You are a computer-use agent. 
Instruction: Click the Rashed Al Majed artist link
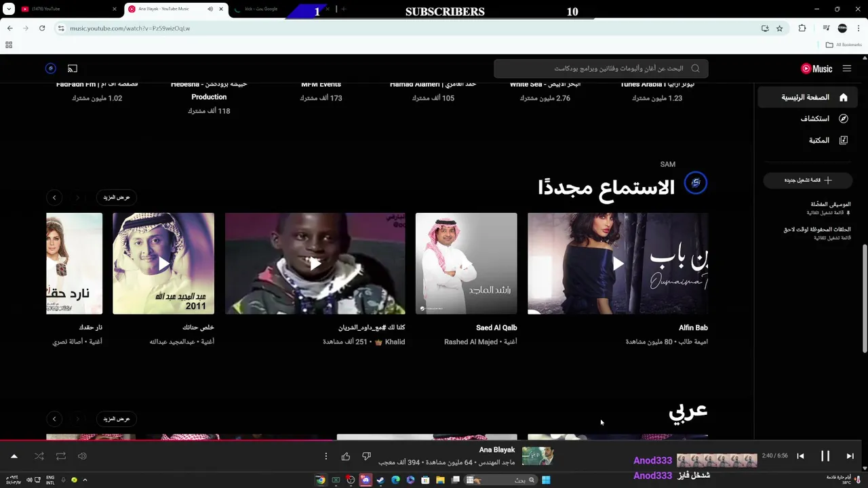pos(471,342)
